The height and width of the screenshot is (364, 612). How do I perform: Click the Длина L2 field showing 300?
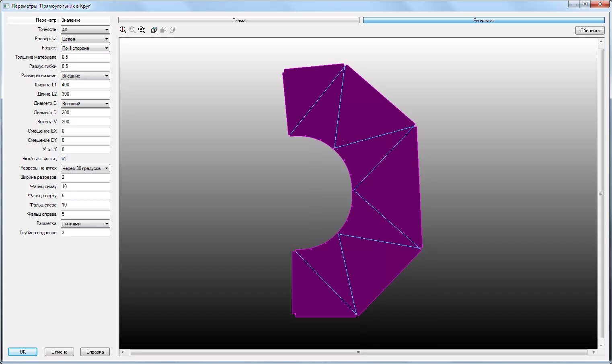tap(85, 94)
